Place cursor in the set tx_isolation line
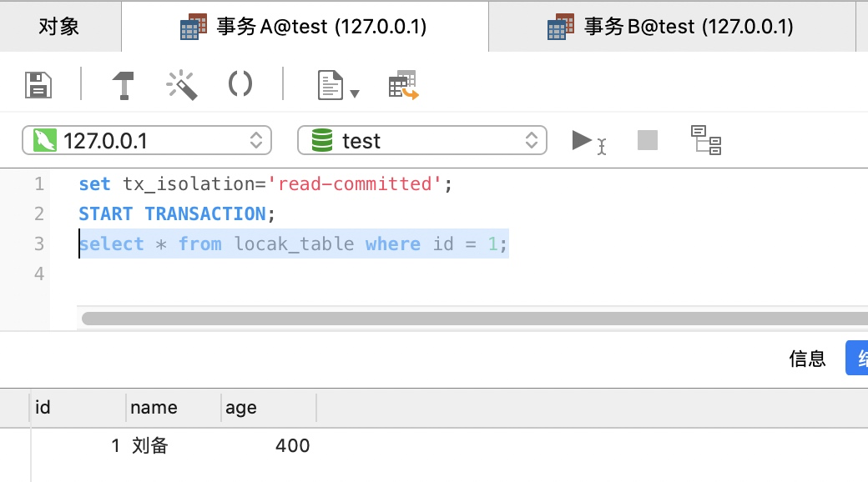 [x=265, y=183]
